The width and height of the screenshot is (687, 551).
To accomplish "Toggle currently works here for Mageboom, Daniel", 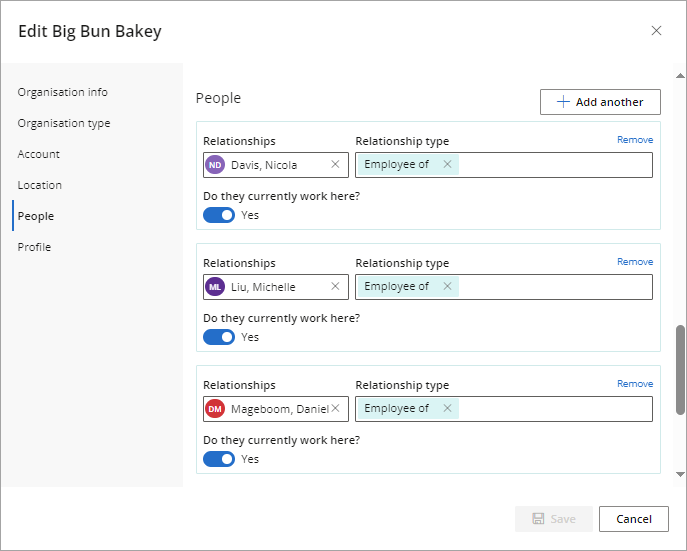I will click(219, 459).
